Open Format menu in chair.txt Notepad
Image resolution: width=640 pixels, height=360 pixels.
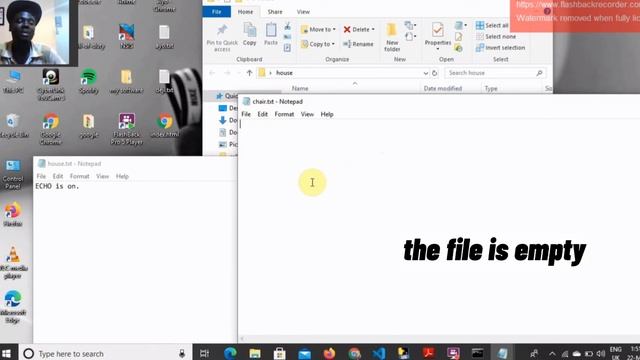(284, 114)
